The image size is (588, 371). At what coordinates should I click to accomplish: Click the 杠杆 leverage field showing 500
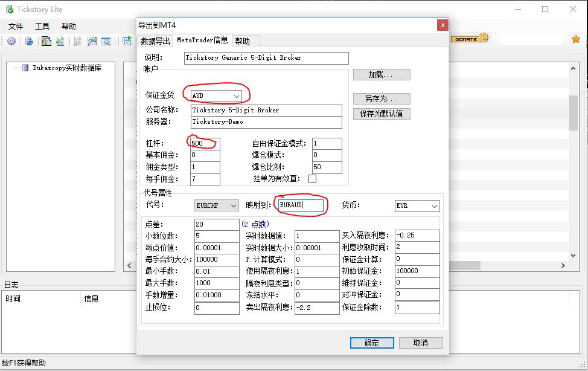(205, 143)
